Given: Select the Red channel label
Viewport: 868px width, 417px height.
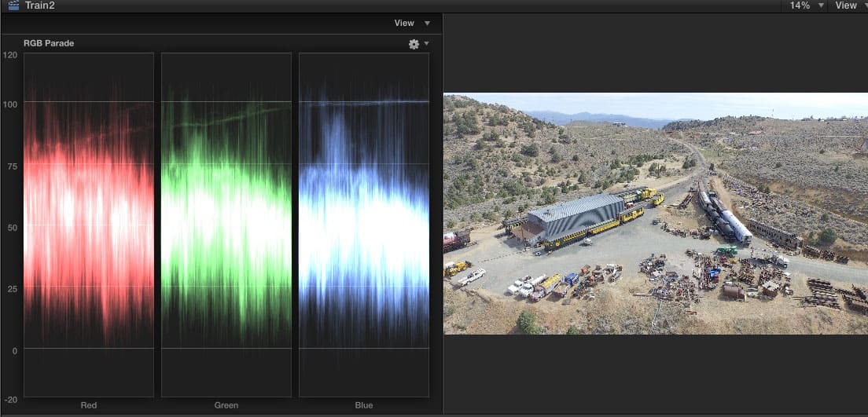Looking at the screenshot, I should (x=89, y=405).
